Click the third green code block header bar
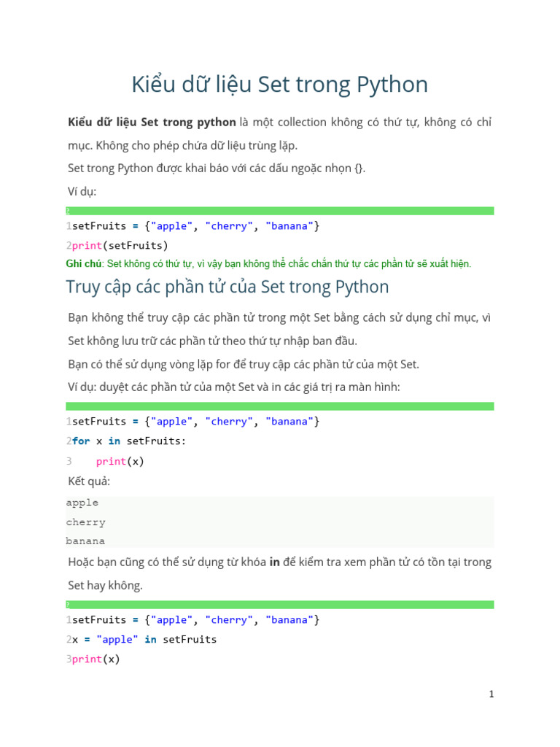This screenshot has height=747, width=560. (x=279, y=605)
